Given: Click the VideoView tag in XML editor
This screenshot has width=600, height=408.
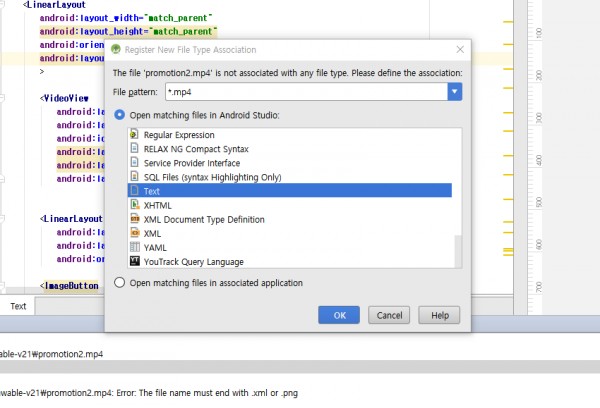Looking at the screenshot, I should (64, 98).
